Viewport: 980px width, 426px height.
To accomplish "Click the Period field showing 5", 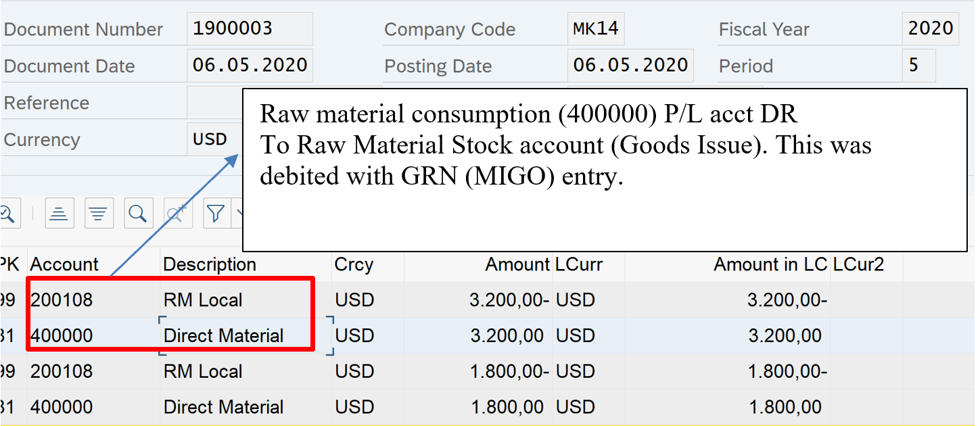I will (918, 66).
